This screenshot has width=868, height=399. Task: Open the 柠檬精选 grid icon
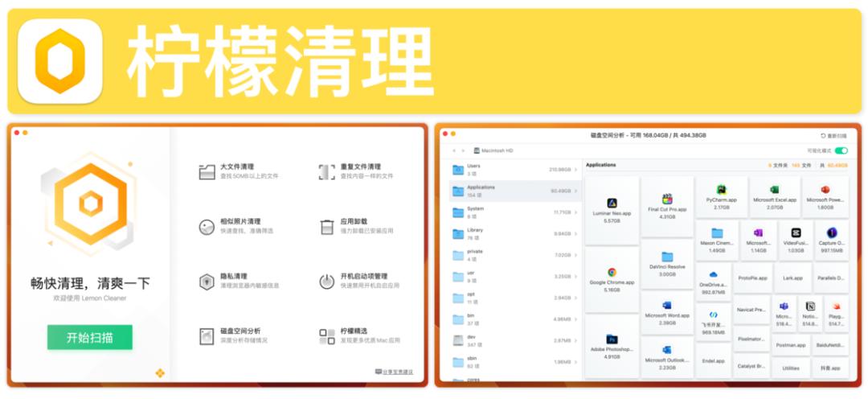pyautogui.click(x=326, y=336)
